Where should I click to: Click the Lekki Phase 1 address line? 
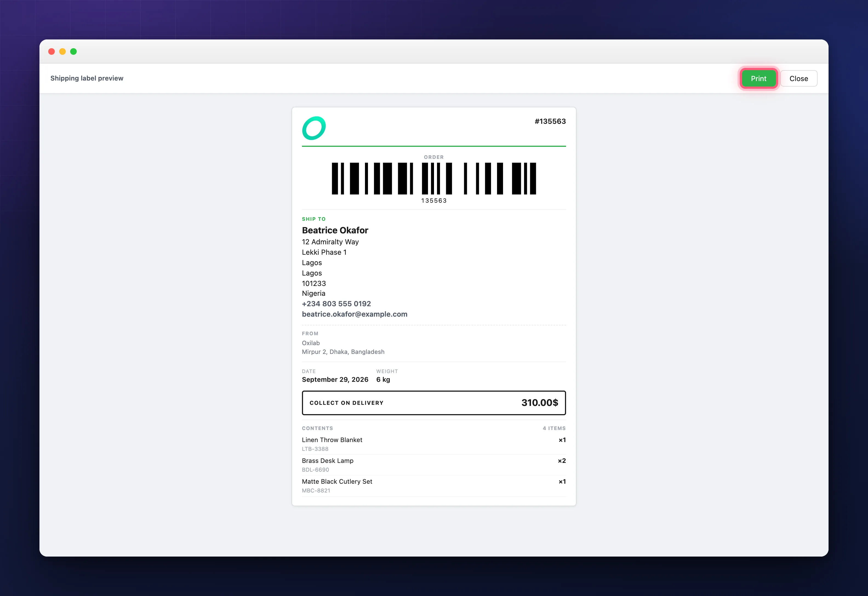click(324, 253)
